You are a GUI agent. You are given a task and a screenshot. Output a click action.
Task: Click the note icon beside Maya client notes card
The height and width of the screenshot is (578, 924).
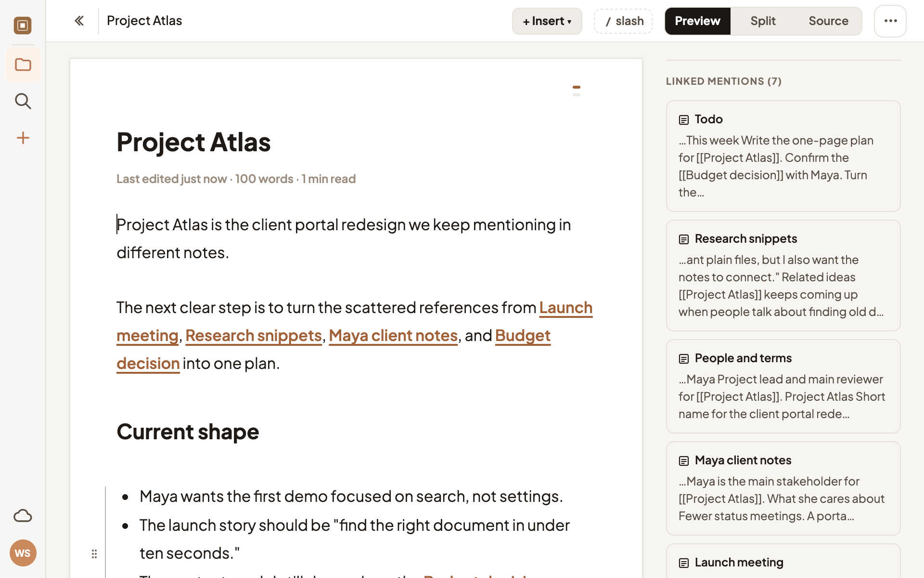click(x=684, y=461)
